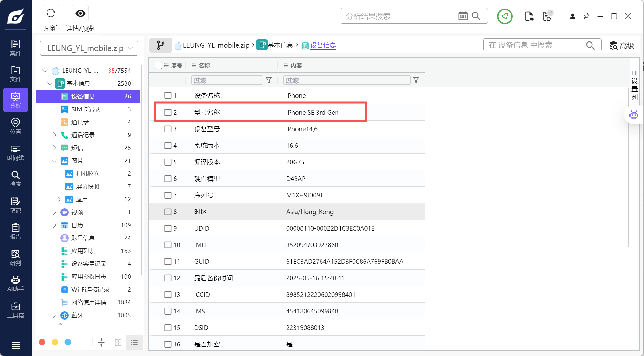Image resolution: width=644 pixels, height=356 pixels.
Task: Click the 名称 column filter funnel icon
Action: point(268,80)
